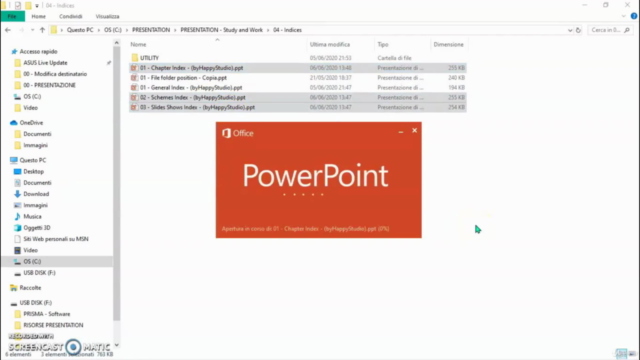Open OS (C:) under Accesso rapido

(x=32, y=96)
